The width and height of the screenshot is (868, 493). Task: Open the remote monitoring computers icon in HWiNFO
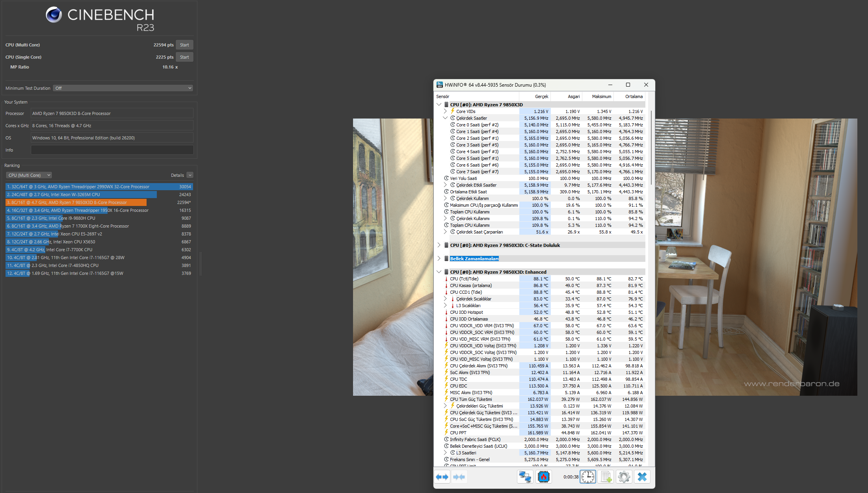[x=525, y=477]
